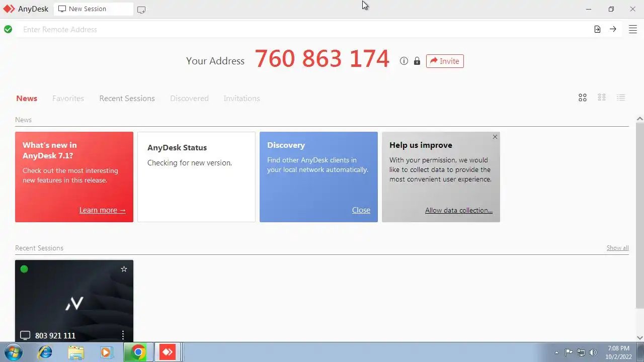644x362 pixels.
Task: Click the scrollbar up arrow
Action: tap(639, 119)
